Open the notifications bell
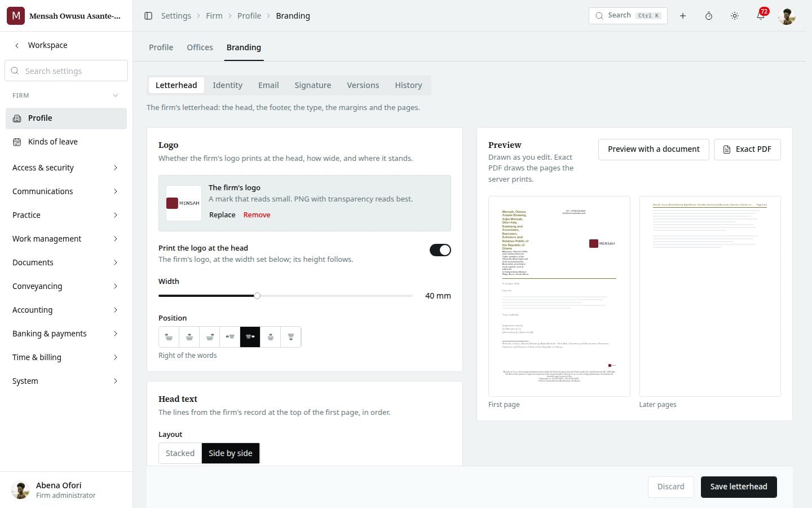 click(x=761, y=16)
